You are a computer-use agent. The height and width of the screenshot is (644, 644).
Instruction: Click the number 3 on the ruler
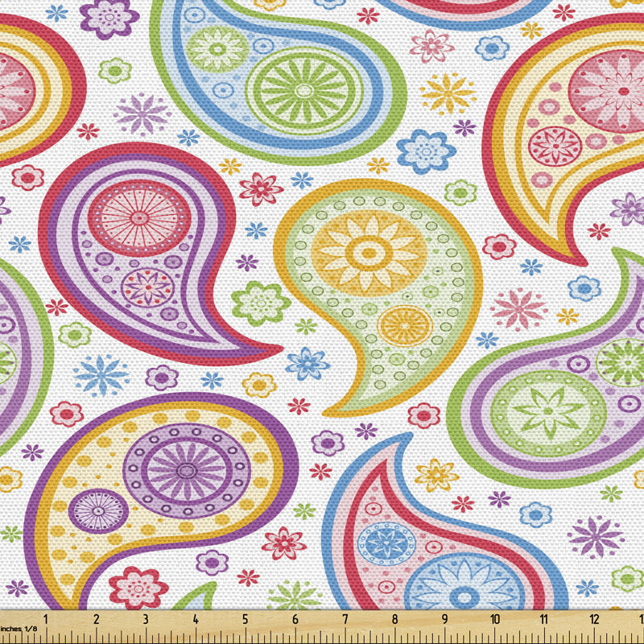(x=146, y=619)
